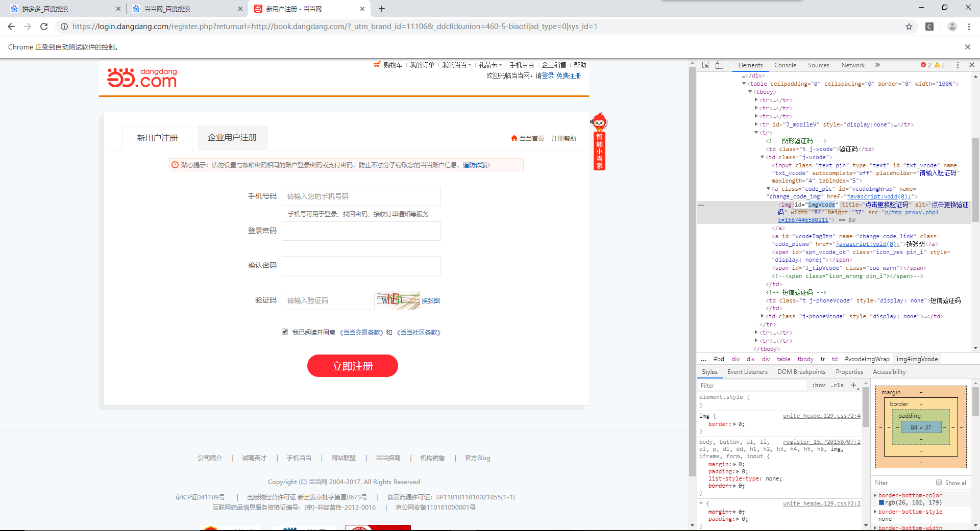Dismiss the automated test software infobar
The width and height of the screenshot is (980, 531).
[x=967, y=47]
